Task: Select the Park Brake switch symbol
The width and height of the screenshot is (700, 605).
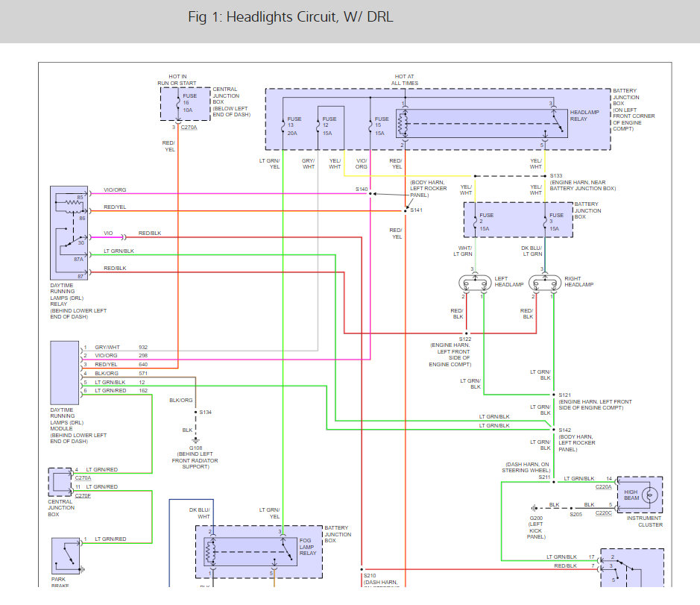Action: click(x=66, y=556)
